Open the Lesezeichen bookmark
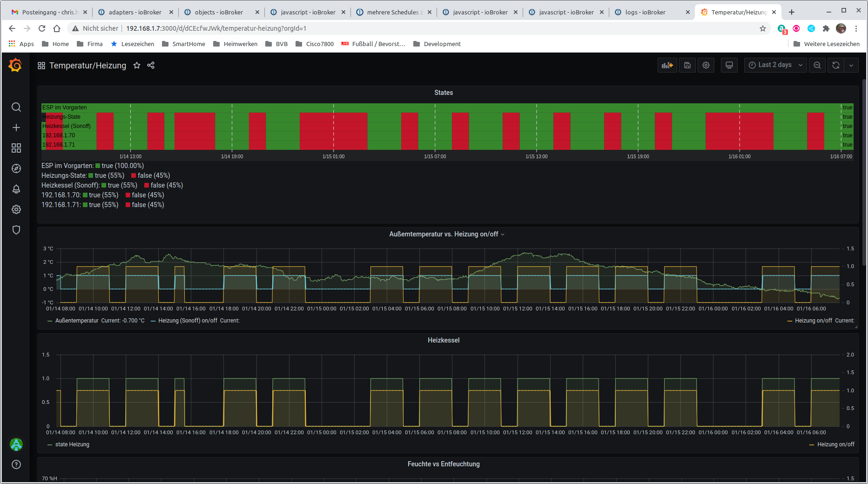The height and width of the screenshot is (484, 868). 132,44
